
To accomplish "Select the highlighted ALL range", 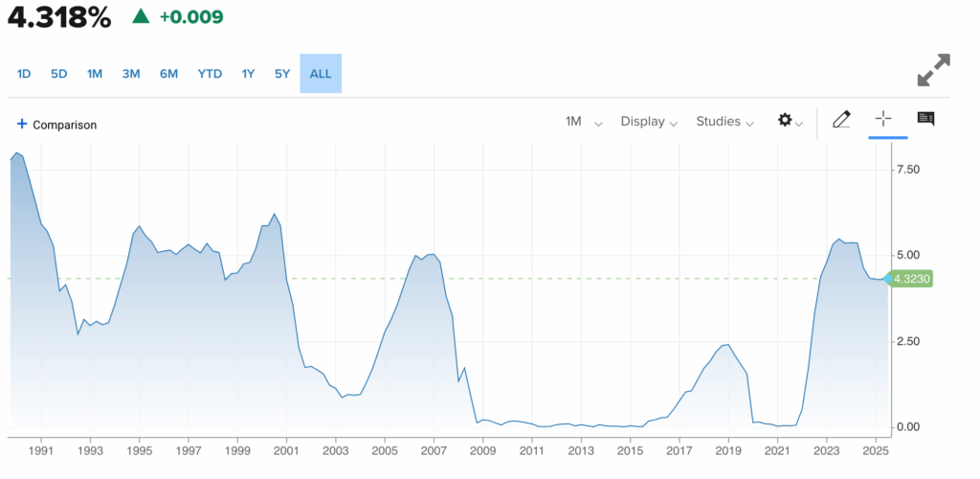I will point(321,74).
